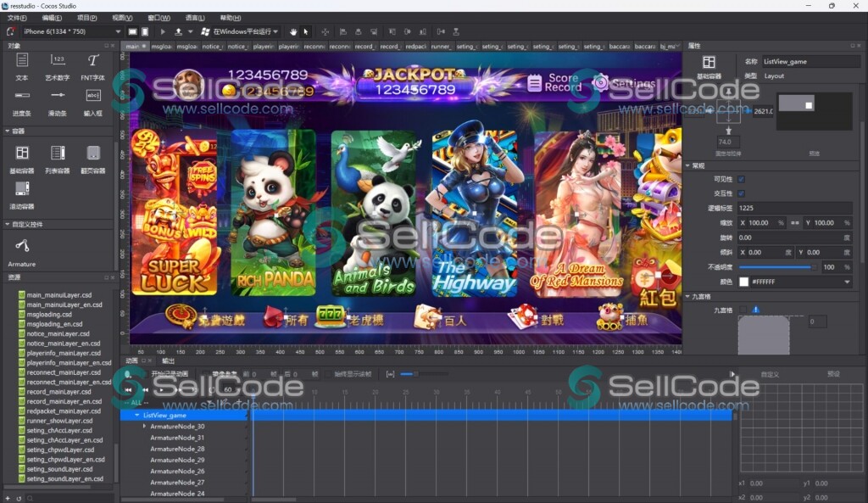
Task: Collapse the 九宫格 section header
Action: click(x=688, y=296)
